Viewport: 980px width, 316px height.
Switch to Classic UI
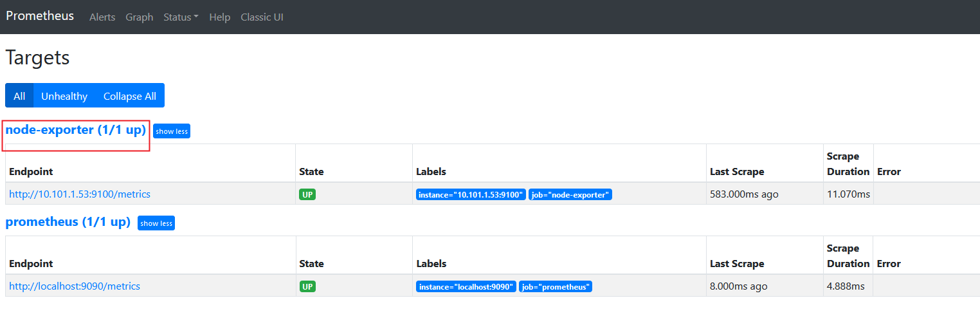(x=262, y=17)
